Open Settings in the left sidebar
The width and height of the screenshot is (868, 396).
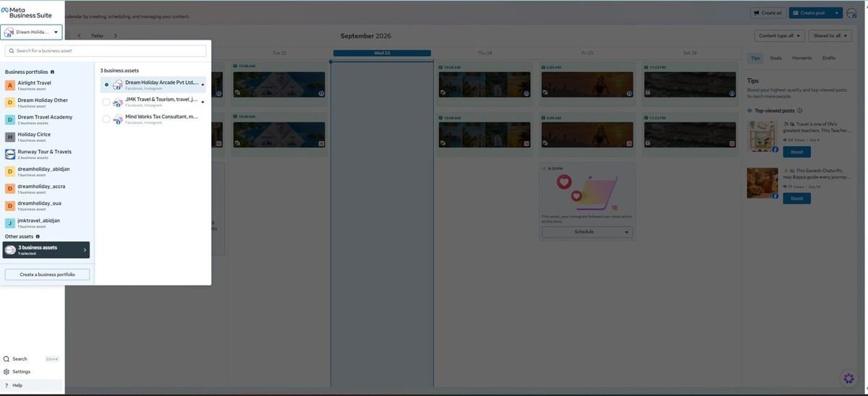32,371
